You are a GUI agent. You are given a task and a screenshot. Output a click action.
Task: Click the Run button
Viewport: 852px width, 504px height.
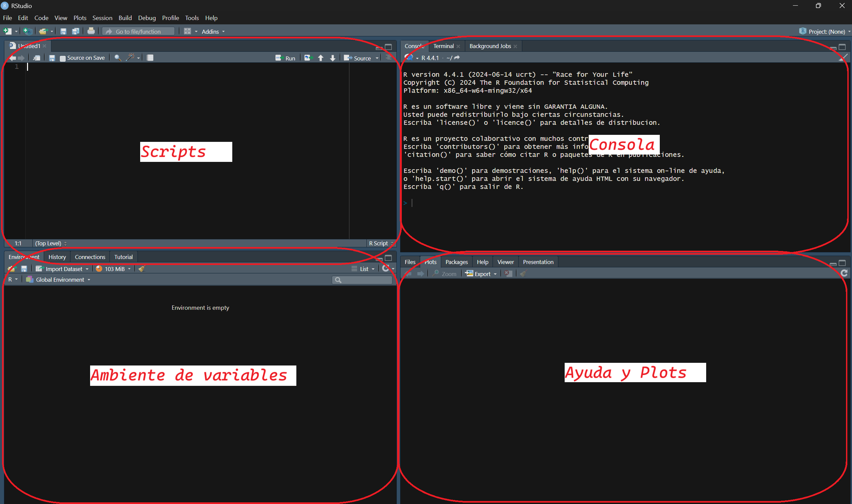tap(285, 58)
